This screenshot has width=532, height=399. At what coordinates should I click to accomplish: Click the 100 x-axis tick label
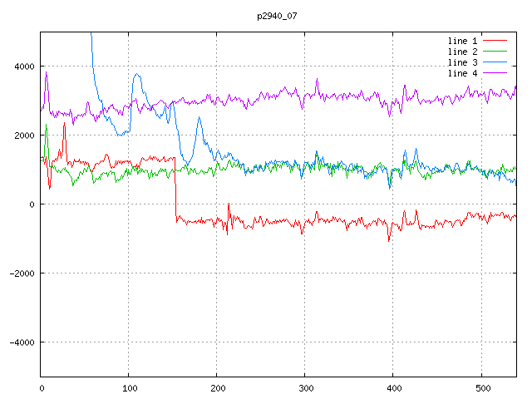129,387
